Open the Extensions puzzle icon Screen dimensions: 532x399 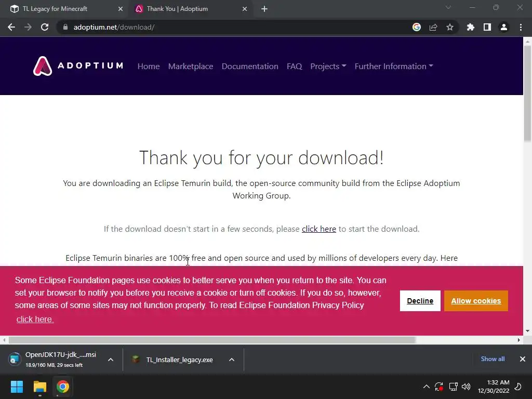(x=471, y=27)
